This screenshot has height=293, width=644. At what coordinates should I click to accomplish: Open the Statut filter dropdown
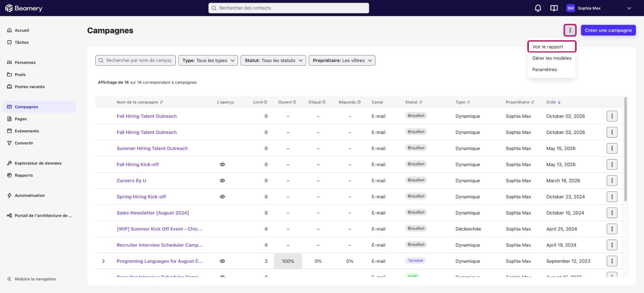273,60
